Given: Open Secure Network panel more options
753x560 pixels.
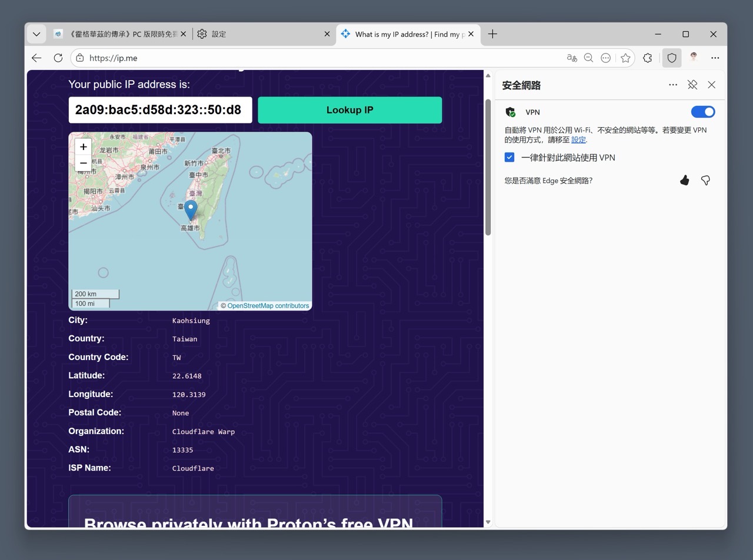Looking at the screenshot, I should click(x=673, y=85).
